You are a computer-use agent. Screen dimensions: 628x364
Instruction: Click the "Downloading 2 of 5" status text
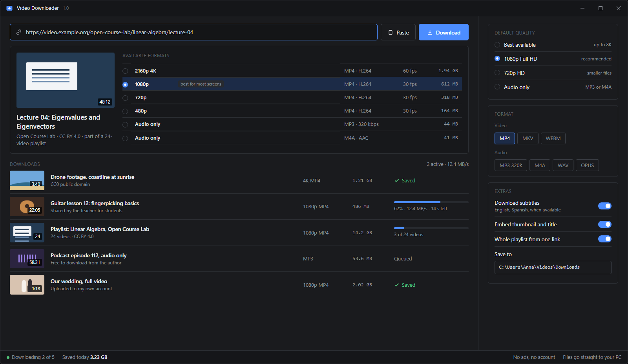pyautogui.click(x=33, y=357)
